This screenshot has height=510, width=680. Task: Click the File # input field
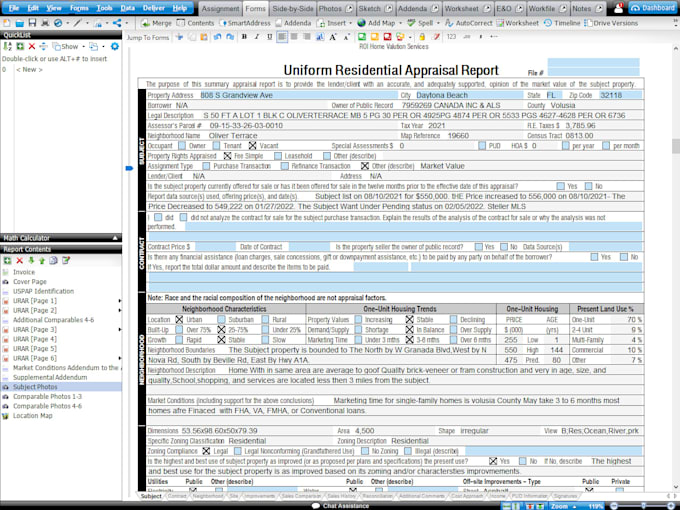(593, 72)
